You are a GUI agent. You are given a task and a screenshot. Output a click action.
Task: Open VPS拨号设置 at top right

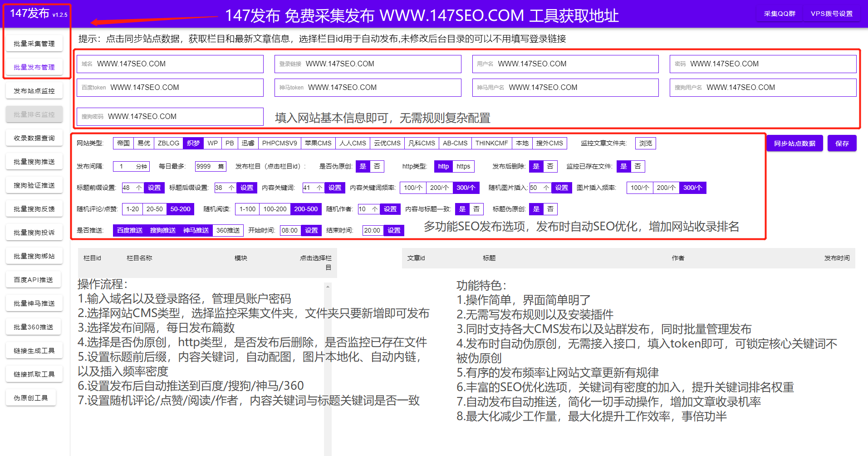click(833, 13)
